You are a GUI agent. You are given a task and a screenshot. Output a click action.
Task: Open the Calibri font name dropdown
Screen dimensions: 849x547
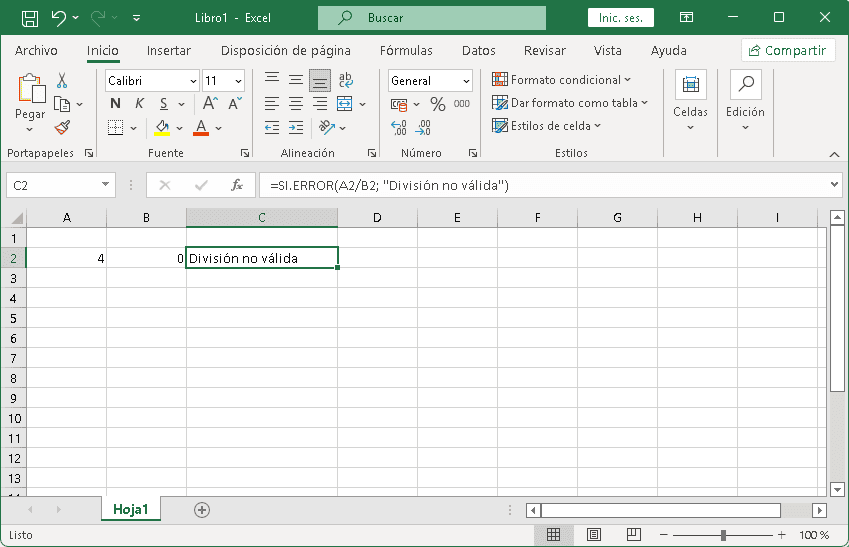(192, 81)
